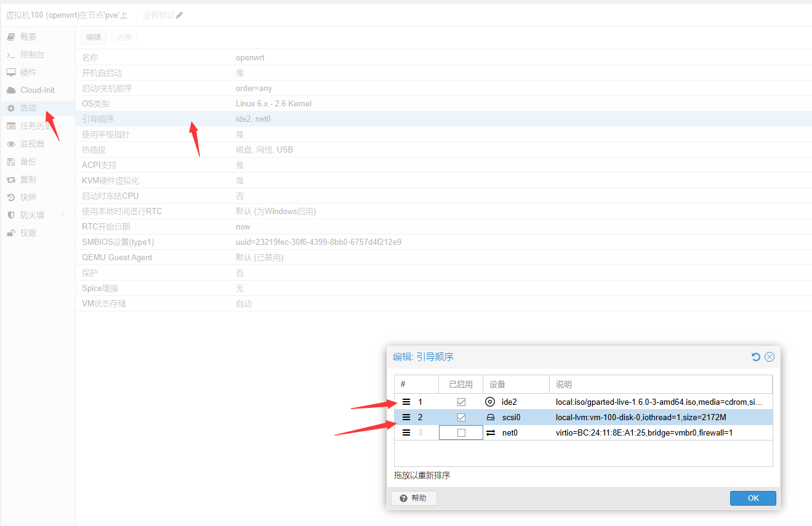Go to the Cloud-Init section
Screen dimensions: 812x526
point(37,90)
